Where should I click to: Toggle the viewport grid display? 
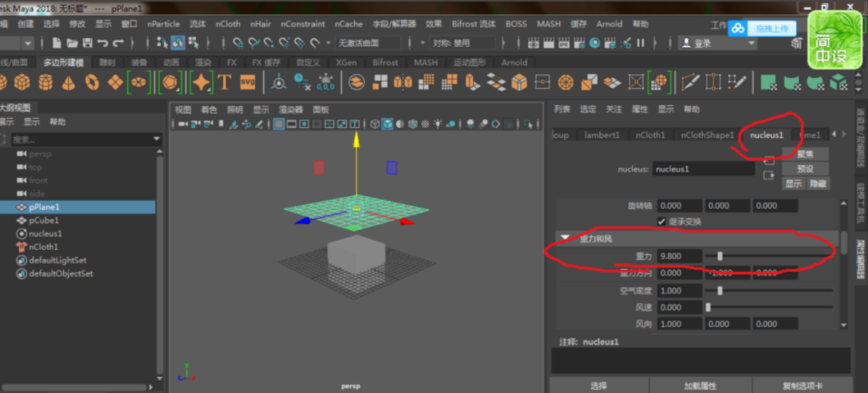278,123
